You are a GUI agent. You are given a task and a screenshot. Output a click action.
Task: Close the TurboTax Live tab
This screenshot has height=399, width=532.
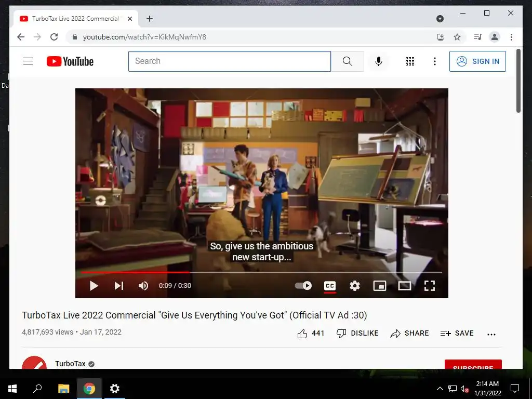coord(129,19)
